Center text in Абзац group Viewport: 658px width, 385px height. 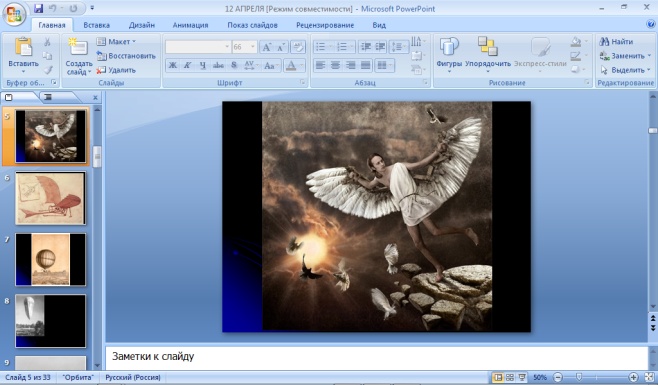[335, 65]
